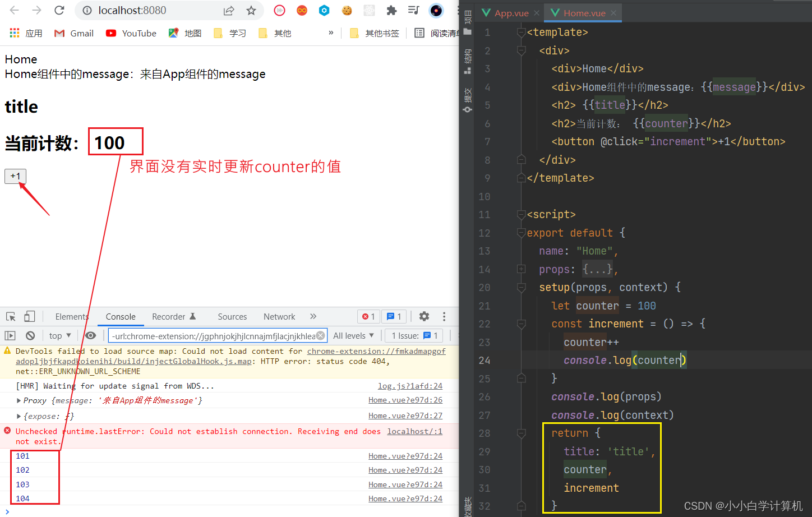
Task: Show more DevTools tabs chevron
Action: (313, 316)
